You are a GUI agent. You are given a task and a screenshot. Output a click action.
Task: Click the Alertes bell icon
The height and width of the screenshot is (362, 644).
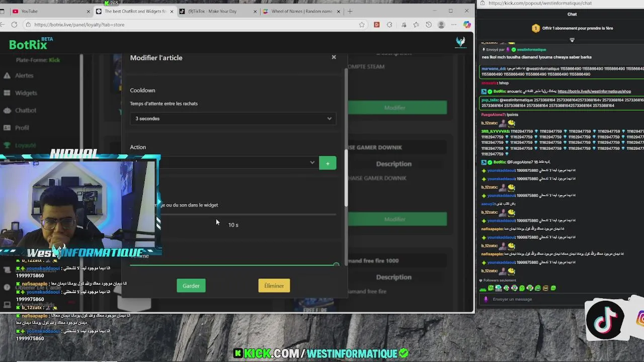pyautogui.click(x=7, y=75)
